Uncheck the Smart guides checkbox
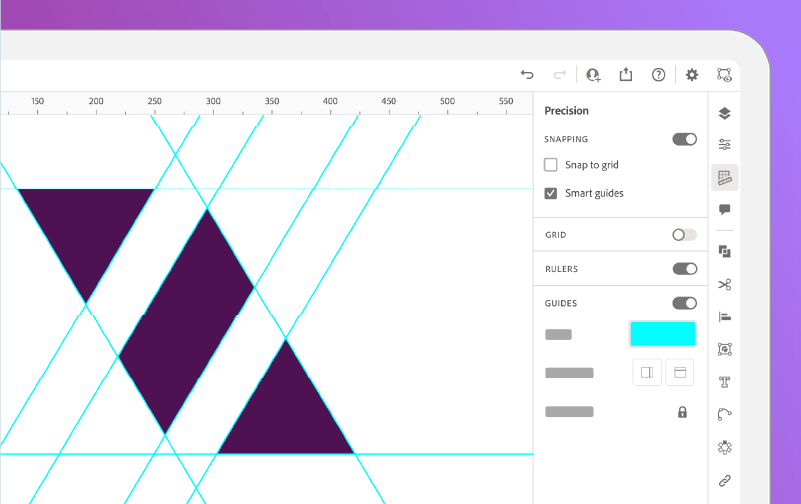Viewport: 801px width, 504px height. click(551, 193)
